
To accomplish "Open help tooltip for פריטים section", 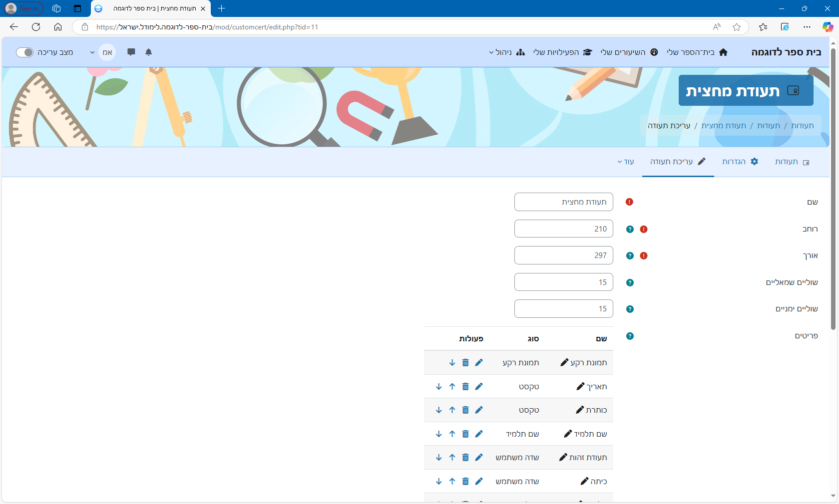I will (630, 336).
